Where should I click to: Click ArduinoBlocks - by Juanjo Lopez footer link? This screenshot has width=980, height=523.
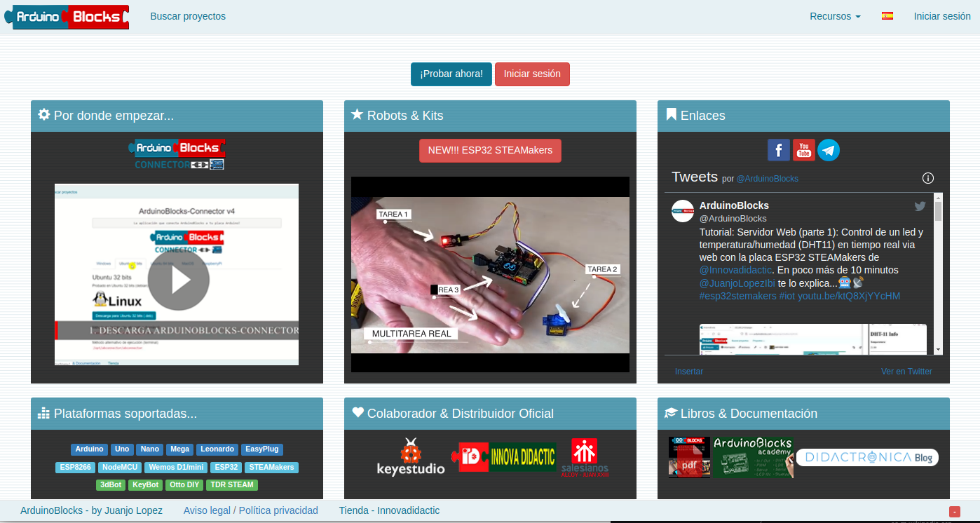pos(91,510)
